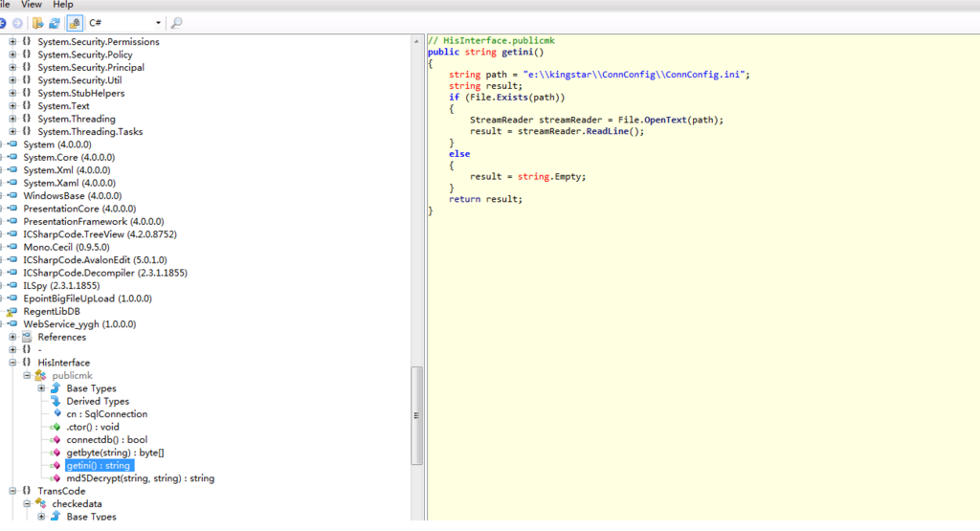The width and height of the screenshot is (980, 531).
Task: Click the Reload assemblies refresh icon
Action: pos(55,22)
